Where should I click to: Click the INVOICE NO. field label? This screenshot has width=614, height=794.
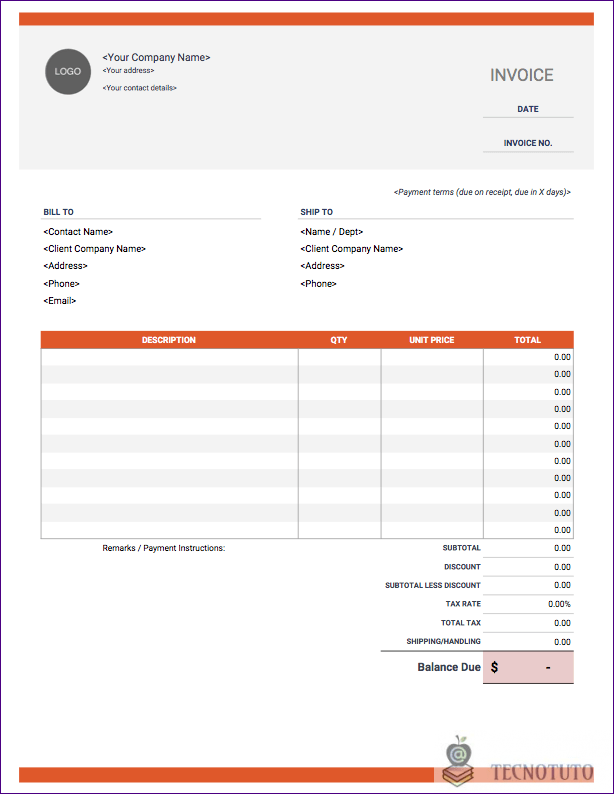pos(527,143)
